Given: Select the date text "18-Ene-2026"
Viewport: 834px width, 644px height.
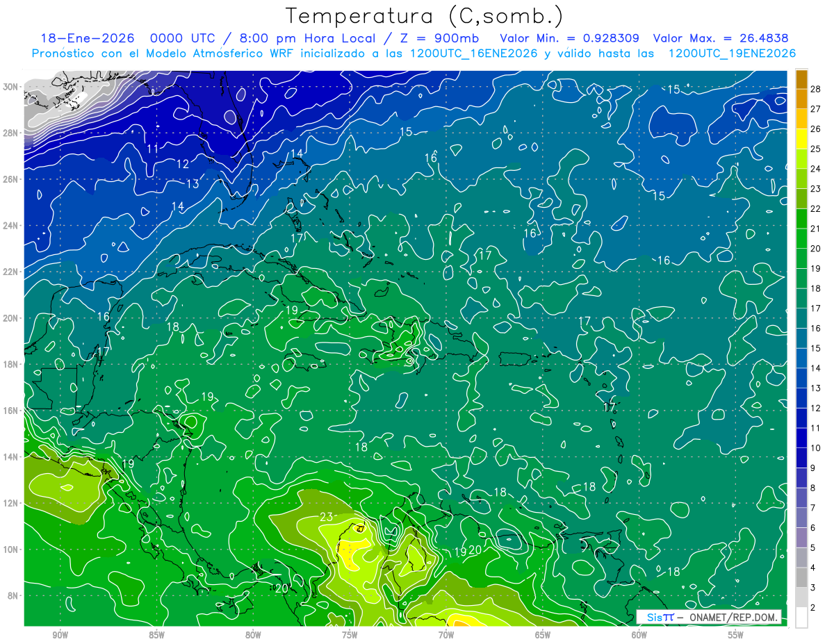Looking at the screenshot, I should tap(87, 39).
